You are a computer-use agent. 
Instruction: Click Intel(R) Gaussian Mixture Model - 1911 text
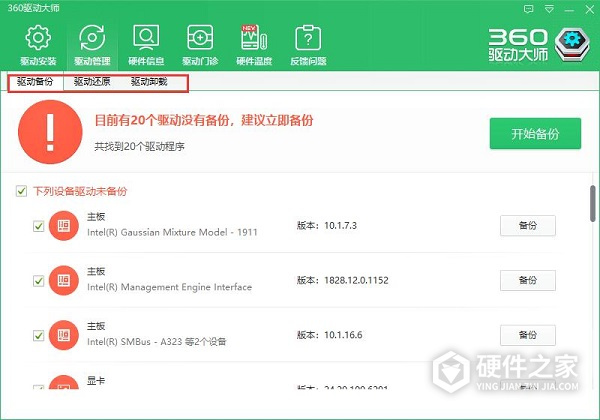(172, 232)
